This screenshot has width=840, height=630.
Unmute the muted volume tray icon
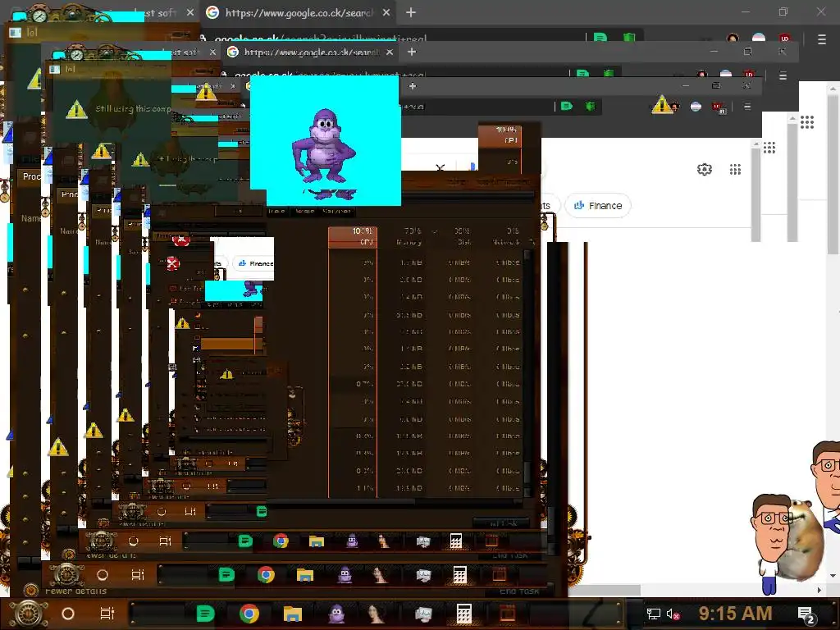point(673,614)
